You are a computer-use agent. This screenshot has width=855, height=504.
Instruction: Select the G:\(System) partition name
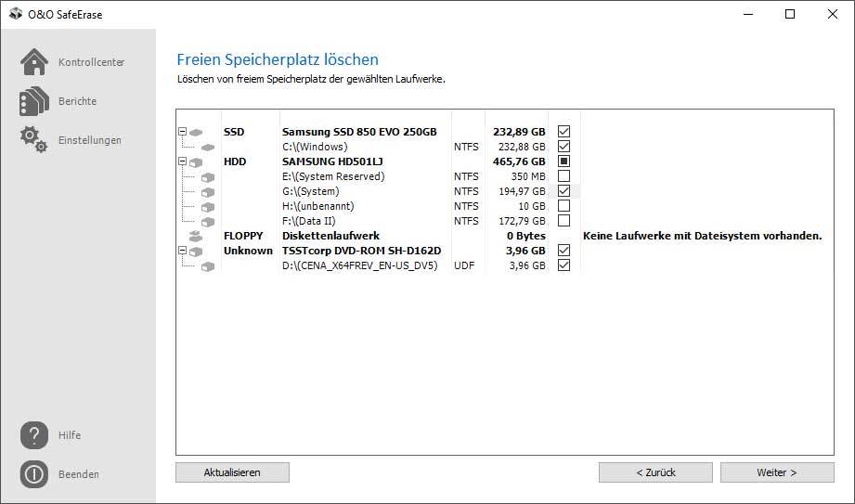point(310,191)
